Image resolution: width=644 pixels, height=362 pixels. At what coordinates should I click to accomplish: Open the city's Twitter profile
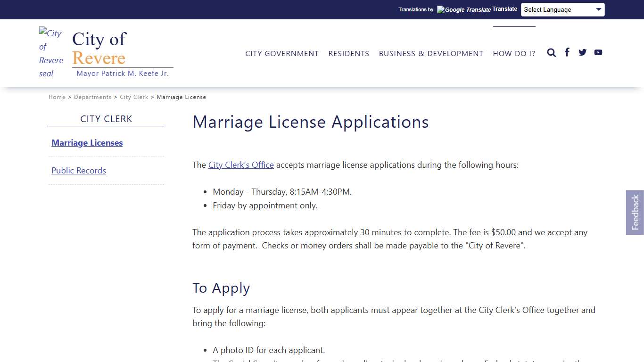pyautogui.click(x=582, y=52)
